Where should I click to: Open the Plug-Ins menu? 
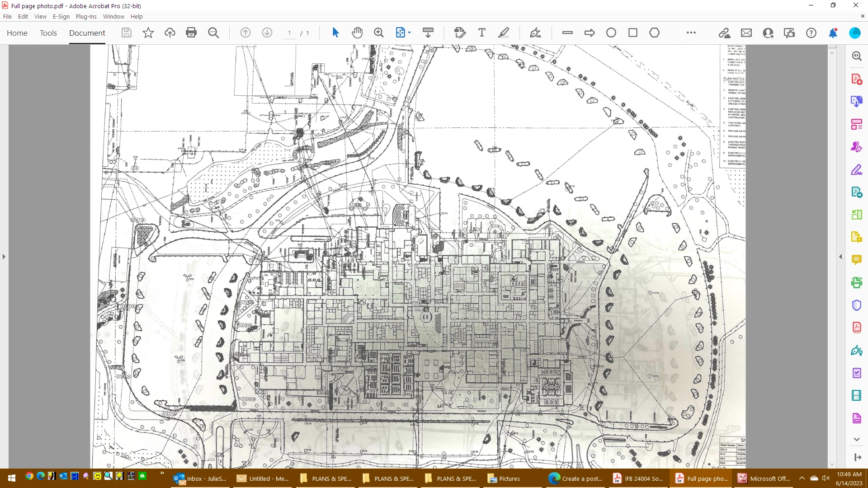[x=86, y=16]
